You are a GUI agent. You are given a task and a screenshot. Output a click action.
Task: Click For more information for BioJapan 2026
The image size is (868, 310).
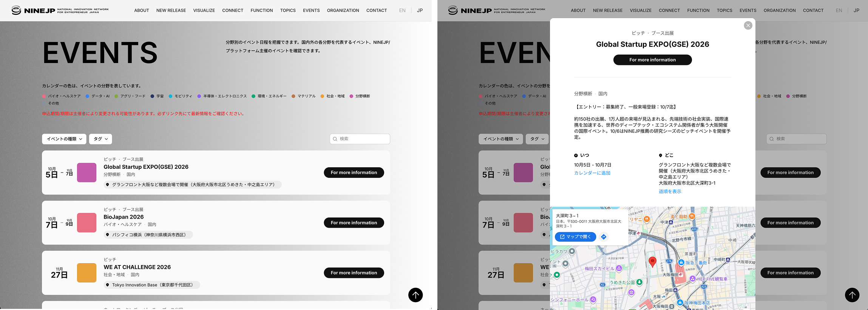point(354,223)
